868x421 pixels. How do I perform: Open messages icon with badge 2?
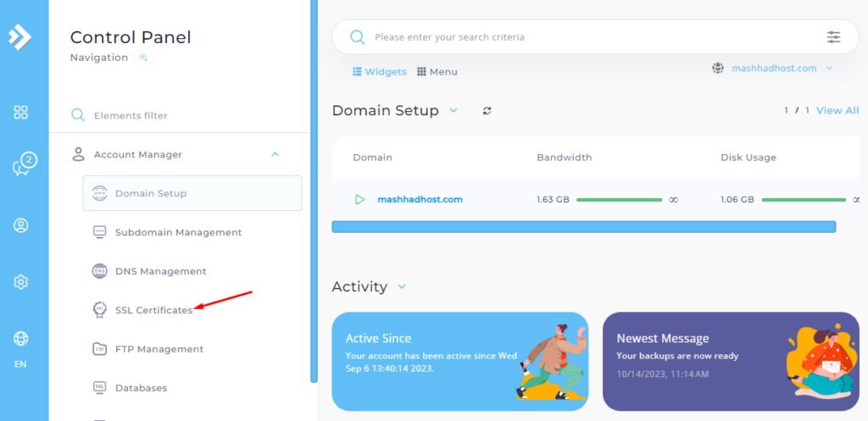(22, 166)
